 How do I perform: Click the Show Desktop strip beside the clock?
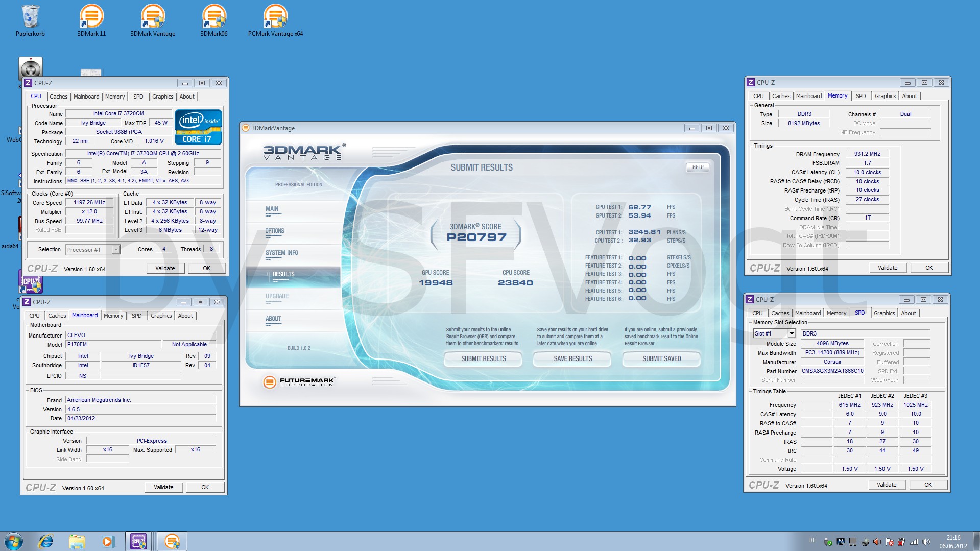point(976,541)
